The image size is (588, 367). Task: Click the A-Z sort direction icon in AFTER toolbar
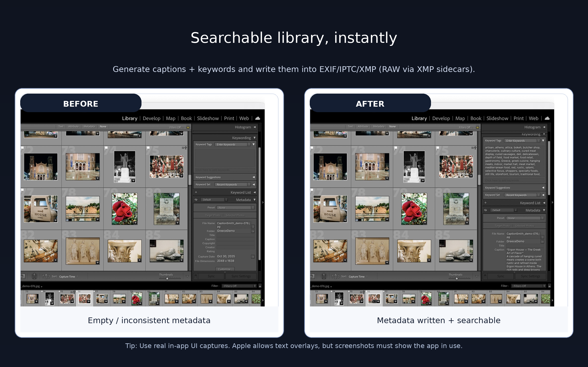click(335, 276)
